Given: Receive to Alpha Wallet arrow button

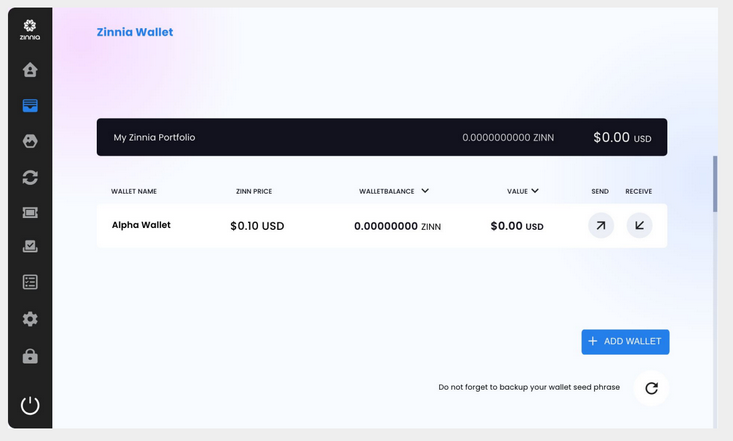Looking at the screenshot, I should click(x=639, y=225).
